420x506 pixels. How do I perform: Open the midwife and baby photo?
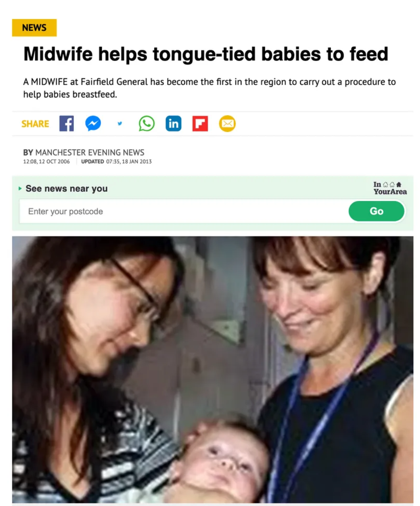(213, 369)
